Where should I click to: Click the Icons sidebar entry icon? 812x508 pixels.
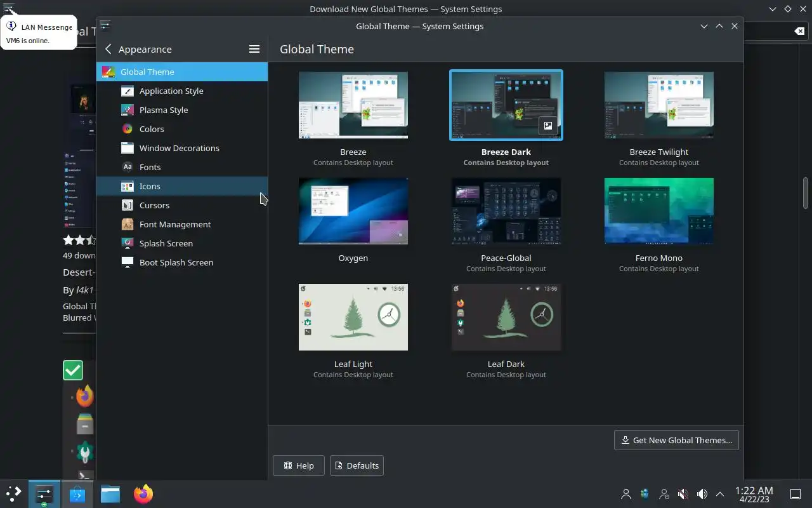[x=128, y=186]
